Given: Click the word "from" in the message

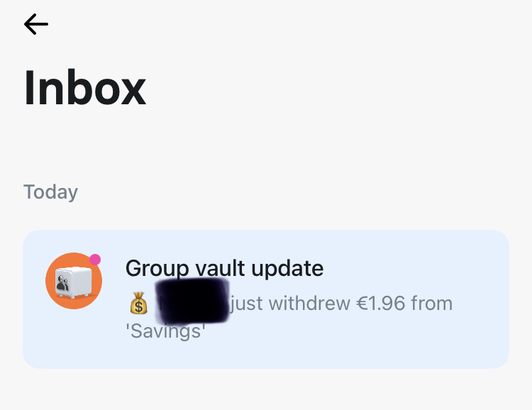Looking at the screenshot, I should [x=432, y=303].
